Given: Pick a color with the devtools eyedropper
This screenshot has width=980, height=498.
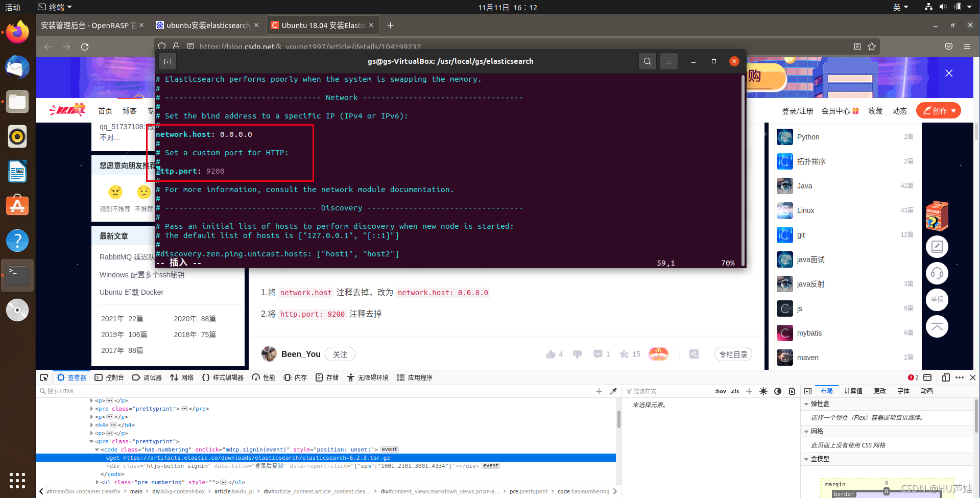Looking at the screenshot, I should 612,391.
